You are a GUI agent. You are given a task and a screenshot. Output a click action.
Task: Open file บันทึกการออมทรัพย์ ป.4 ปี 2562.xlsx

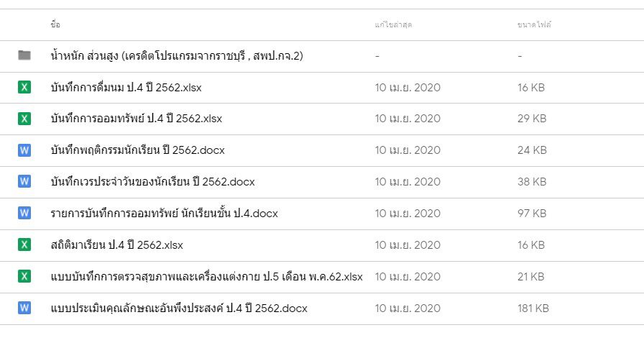[137, 119]
